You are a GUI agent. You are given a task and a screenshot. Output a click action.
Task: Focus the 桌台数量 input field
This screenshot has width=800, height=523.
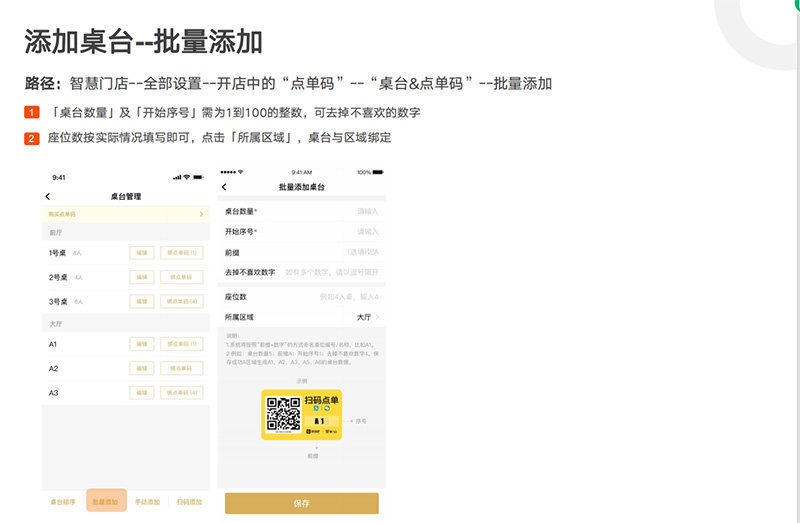tap(302, 211)
